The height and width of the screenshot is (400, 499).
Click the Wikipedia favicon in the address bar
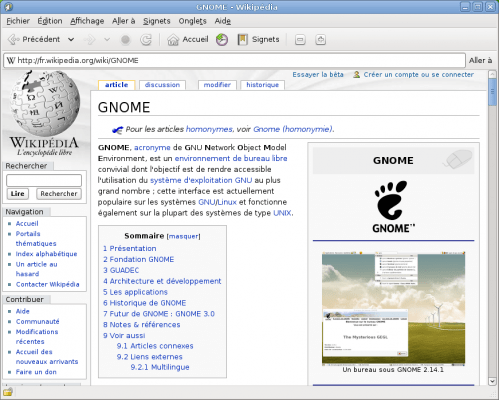click(11, 60)
